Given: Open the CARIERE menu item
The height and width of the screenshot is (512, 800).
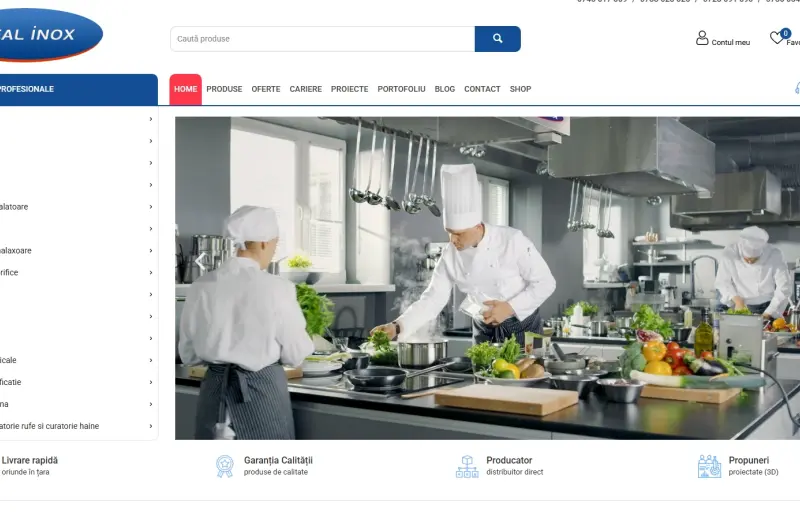Looking at the screenshot, I should click(x=306, y=89).
